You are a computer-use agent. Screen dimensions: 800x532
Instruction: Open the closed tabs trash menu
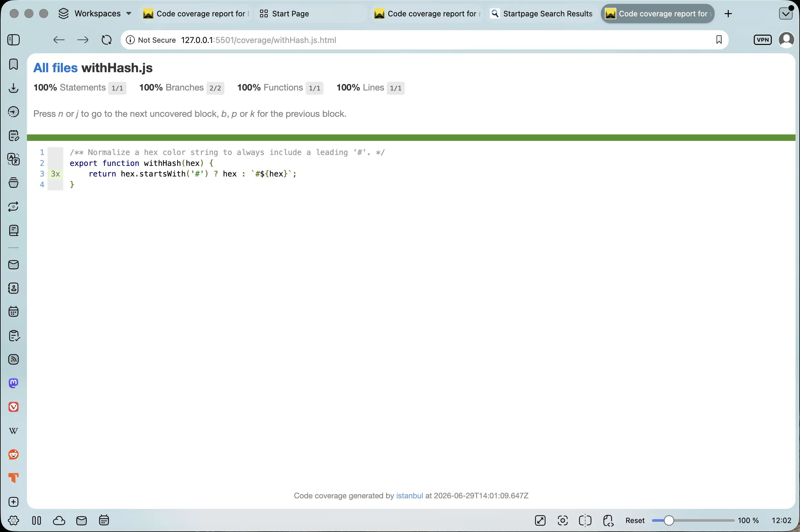click(786, 13)
